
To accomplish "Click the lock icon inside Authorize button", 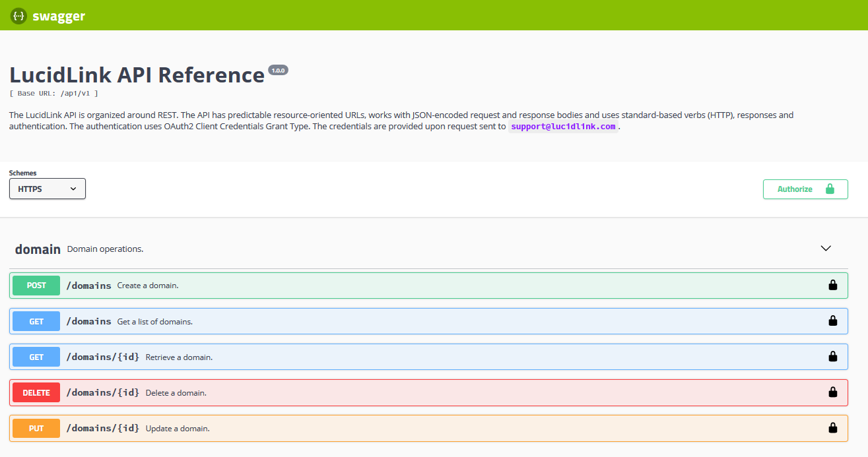I will (830, 189).
